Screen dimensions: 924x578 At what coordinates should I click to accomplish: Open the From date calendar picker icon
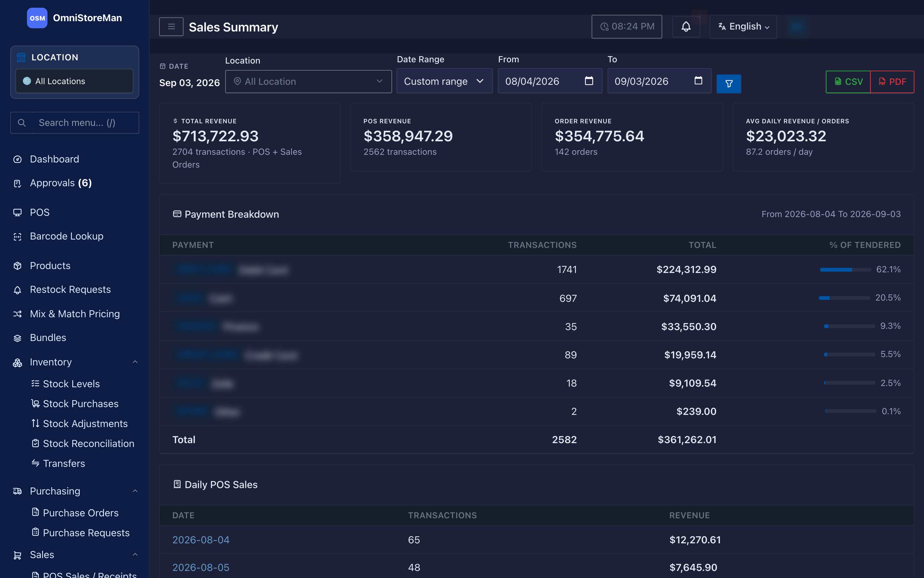(x=589, y=81)
